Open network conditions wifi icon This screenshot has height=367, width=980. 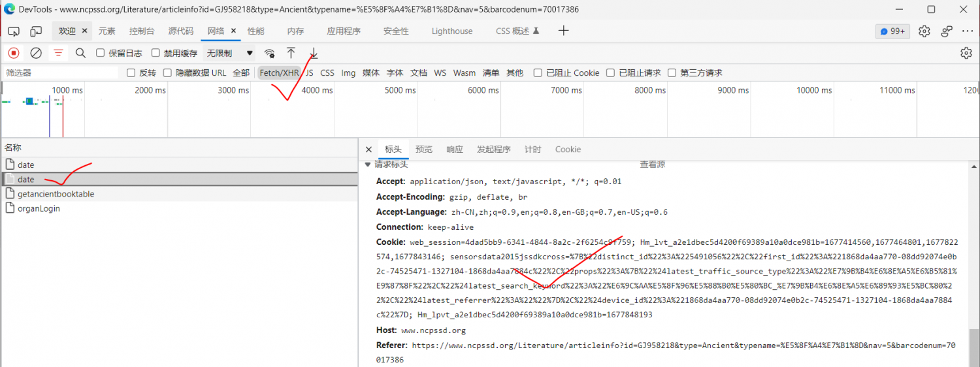click(269, 54)
